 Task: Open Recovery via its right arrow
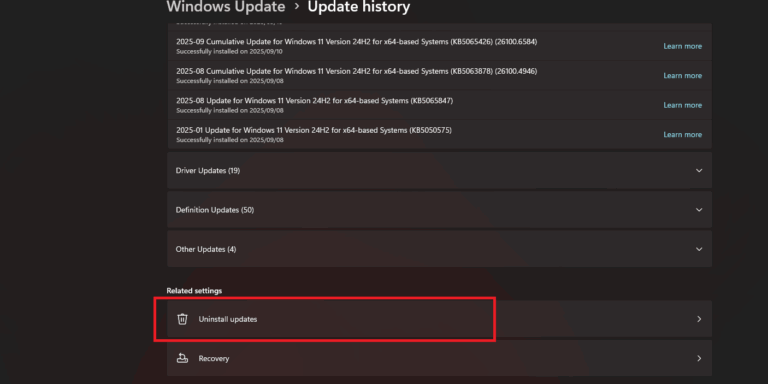699,358
